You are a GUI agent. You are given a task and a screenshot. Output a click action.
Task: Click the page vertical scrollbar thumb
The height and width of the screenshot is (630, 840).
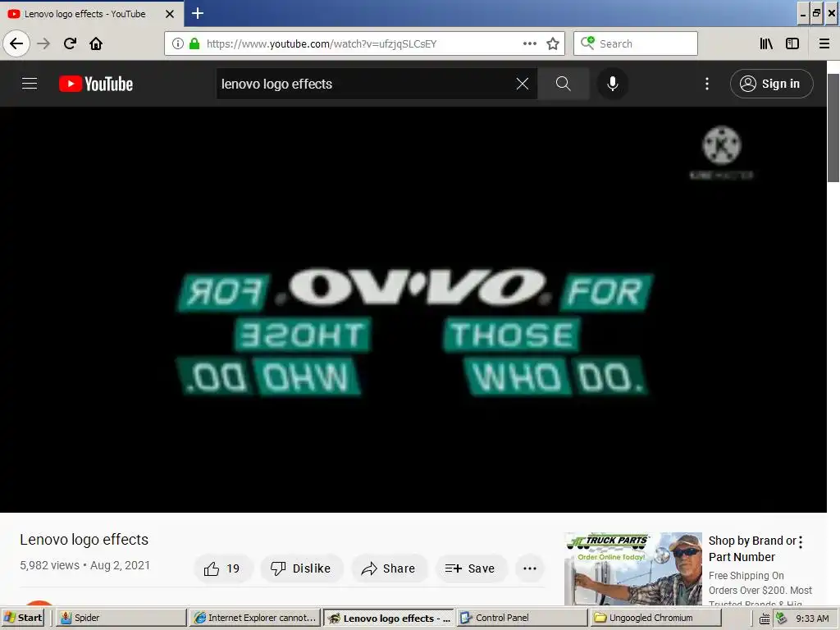(833, 127)
